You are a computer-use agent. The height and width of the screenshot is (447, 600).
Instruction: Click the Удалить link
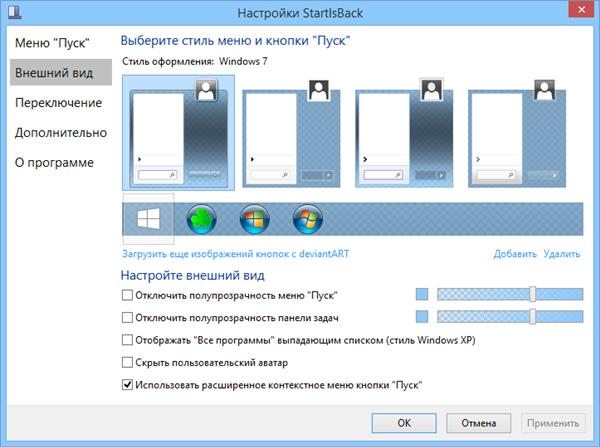562,254
